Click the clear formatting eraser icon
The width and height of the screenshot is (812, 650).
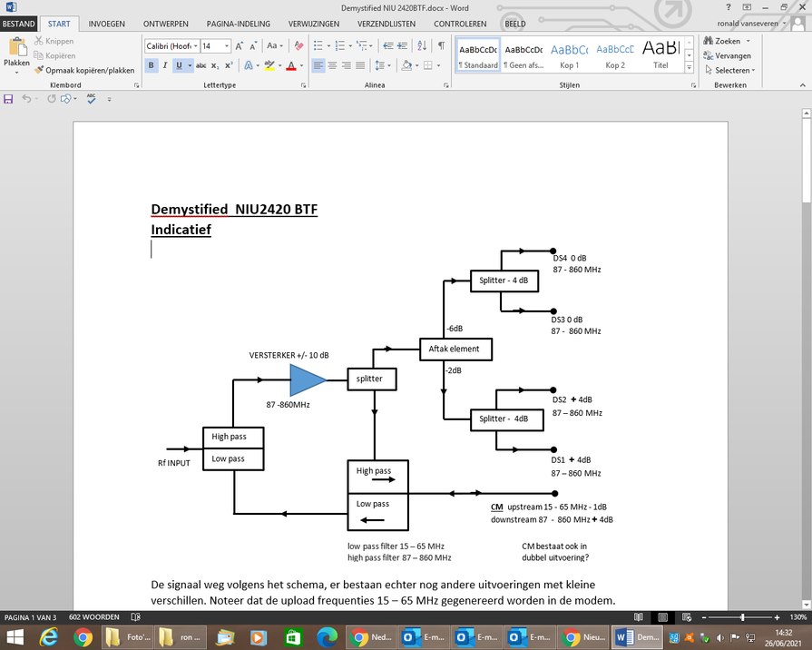pos(297,45)
